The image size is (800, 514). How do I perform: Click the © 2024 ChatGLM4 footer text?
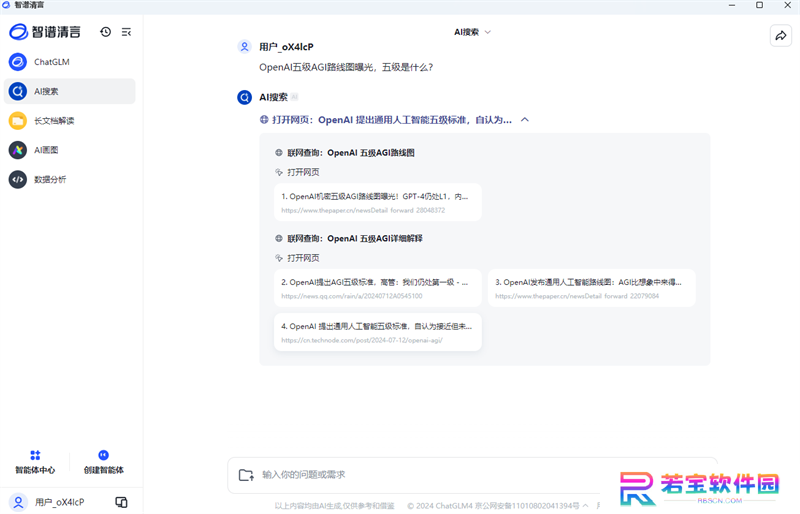pos(440,506)
